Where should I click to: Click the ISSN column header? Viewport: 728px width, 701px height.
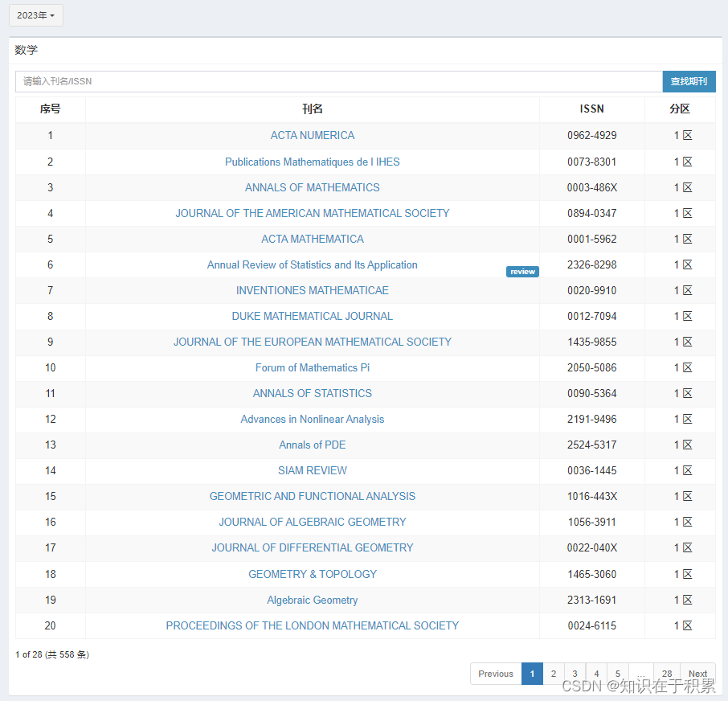(592, 109)
